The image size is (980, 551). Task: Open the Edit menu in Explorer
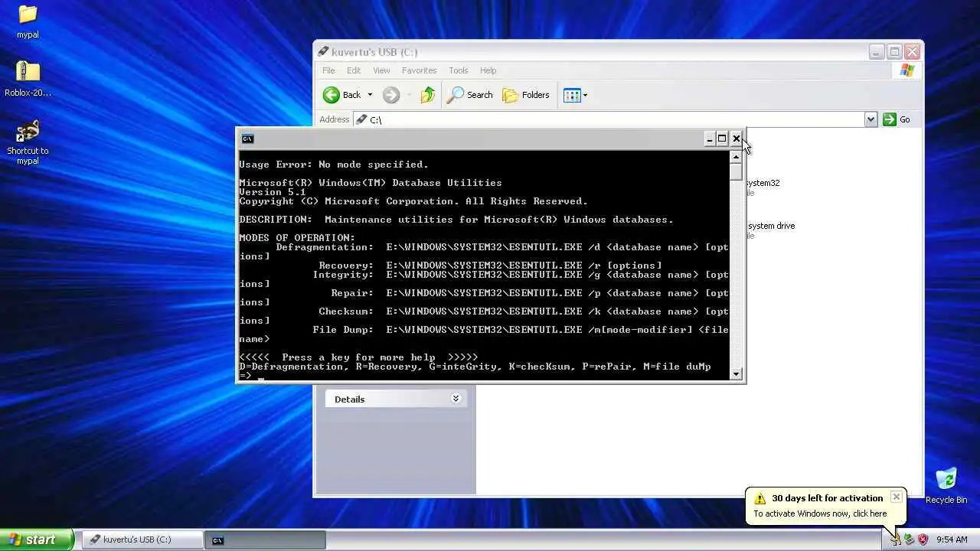coord(354,70)
